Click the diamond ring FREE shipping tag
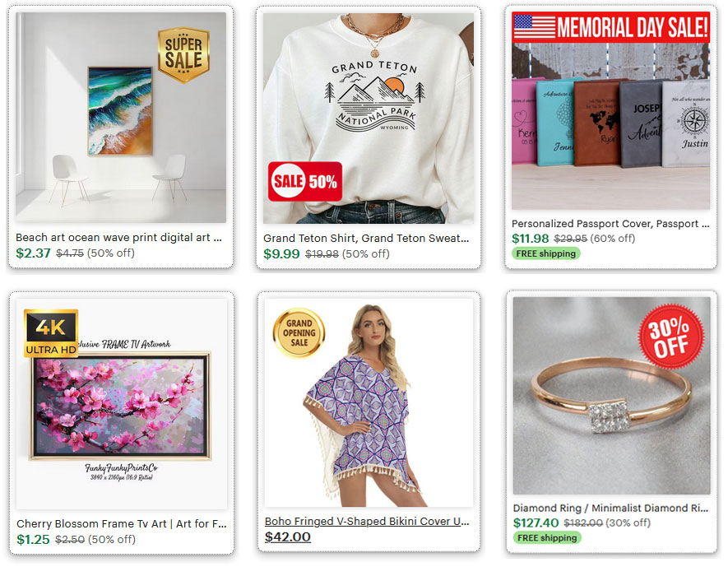 pyautogui.click(x=547, y=538)
